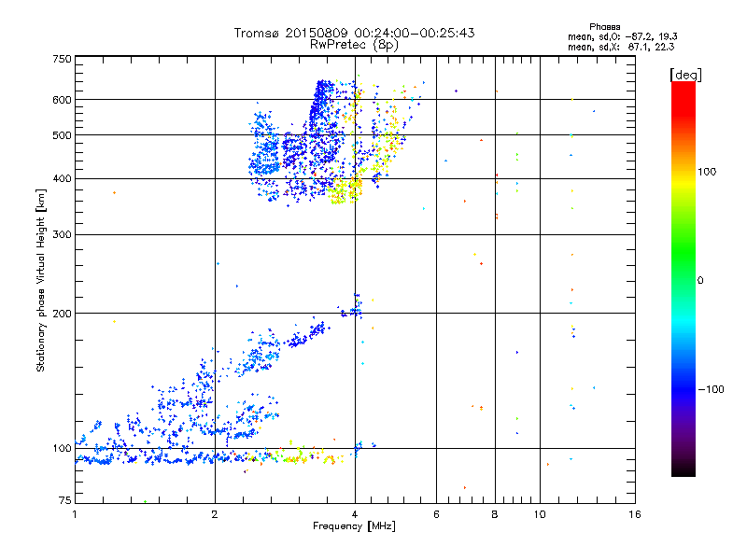Click the 'Stationary phase Virtual Height [km]' label
The height and width of the screenshot is (560, 747).
point(40,280)
